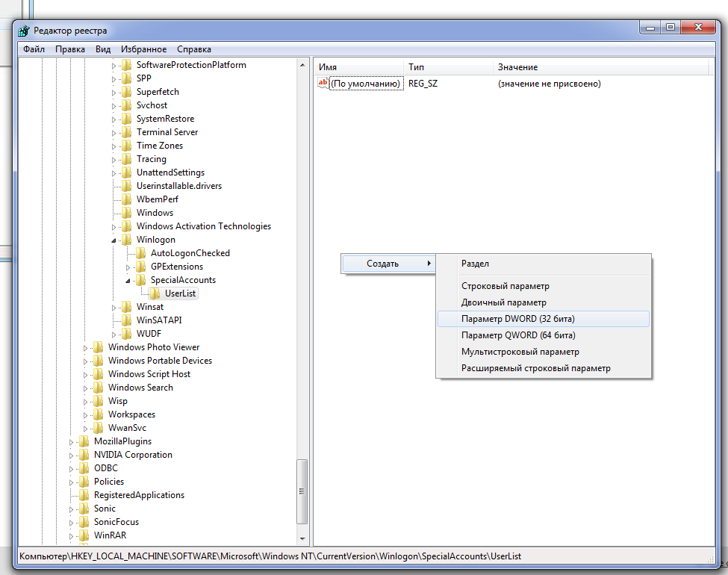
Task: Click the Policies folder icon
Action: tap(84, 482)
